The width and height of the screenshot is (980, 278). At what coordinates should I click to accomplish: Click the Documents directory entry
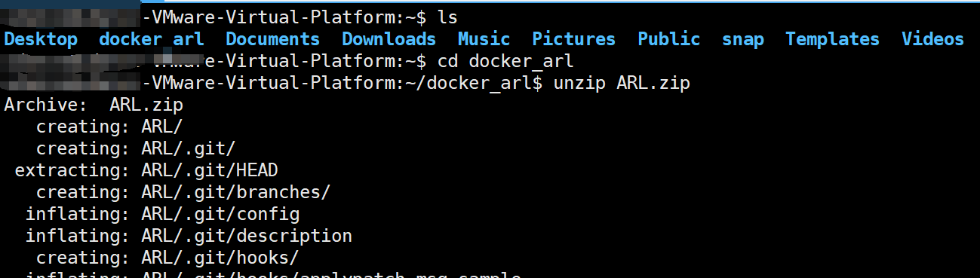point(272,39)
